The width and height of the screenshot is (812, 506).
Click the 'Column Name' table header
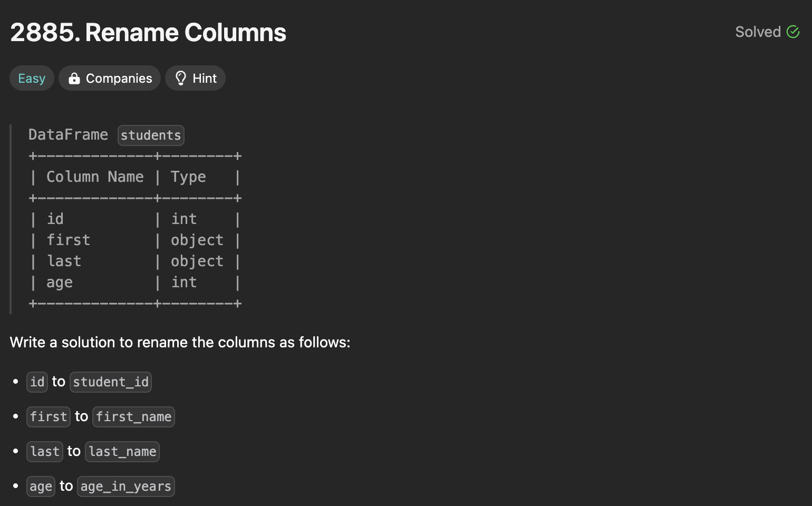95,177
